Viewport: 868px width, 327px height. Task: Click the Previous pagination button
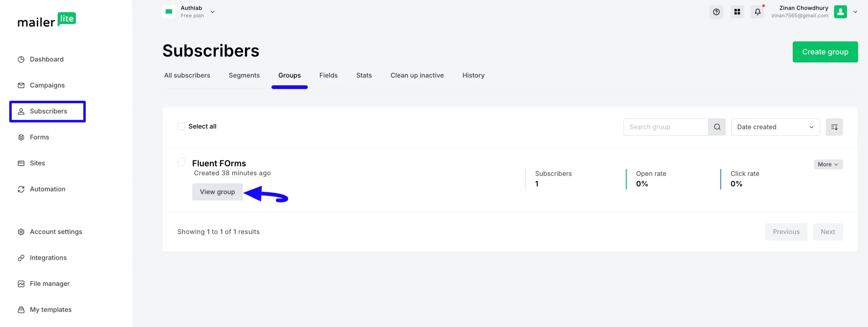(786, 232)
